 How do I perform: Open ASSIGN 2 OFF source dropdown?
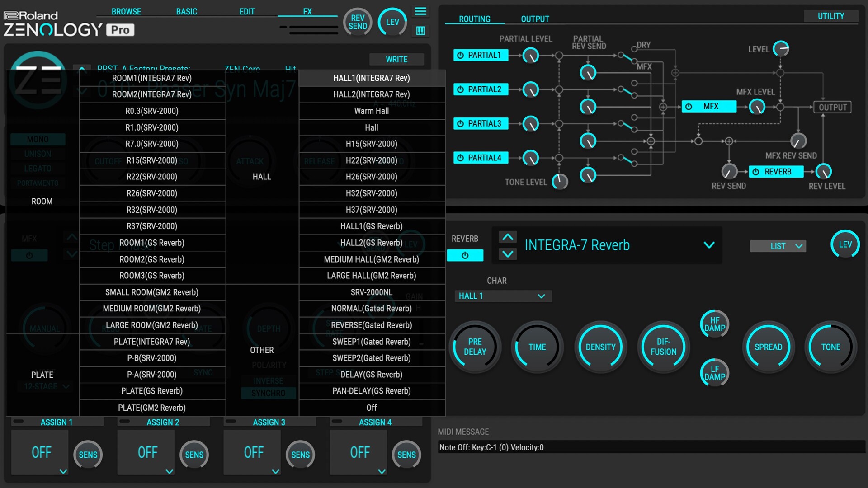(x=146, y=452)
